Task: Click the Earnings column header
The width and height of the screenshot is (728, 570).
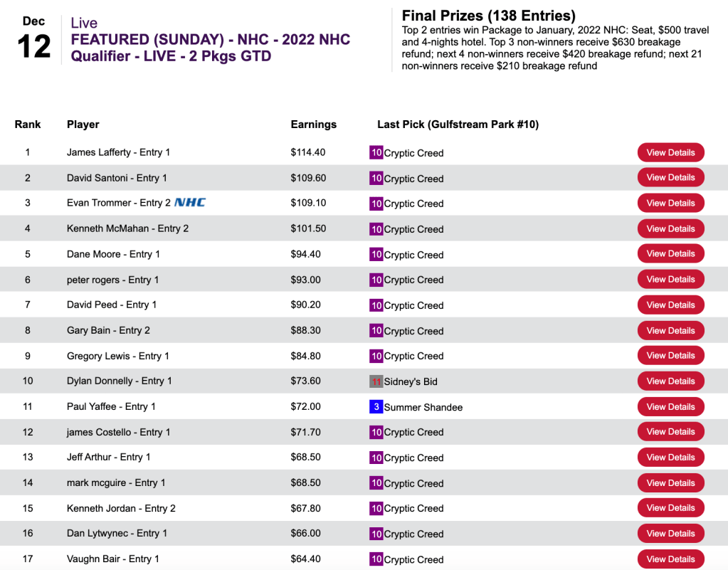Action: click(313, 125)
